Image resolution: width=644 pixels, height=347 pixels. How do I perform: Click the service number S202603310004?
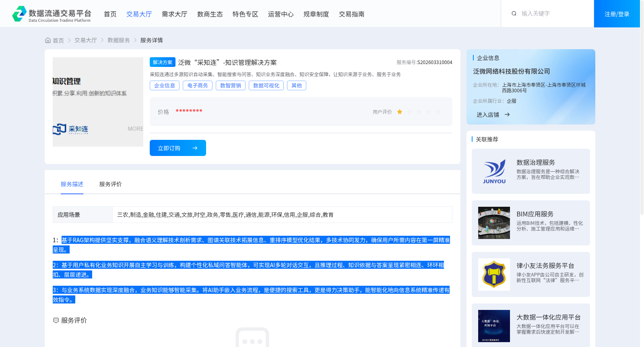click(435, 62)
